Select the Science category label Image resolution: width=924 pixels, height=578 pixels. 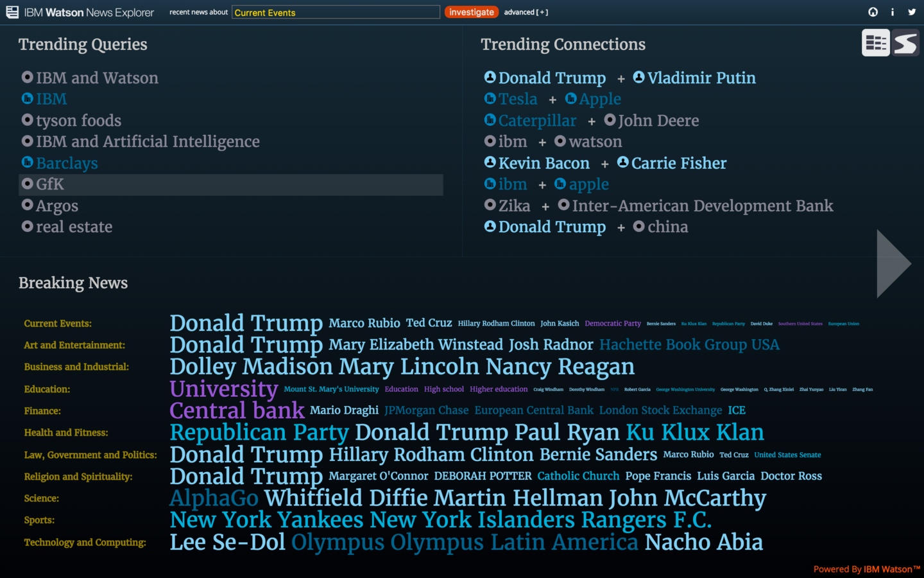coord(41,498)
